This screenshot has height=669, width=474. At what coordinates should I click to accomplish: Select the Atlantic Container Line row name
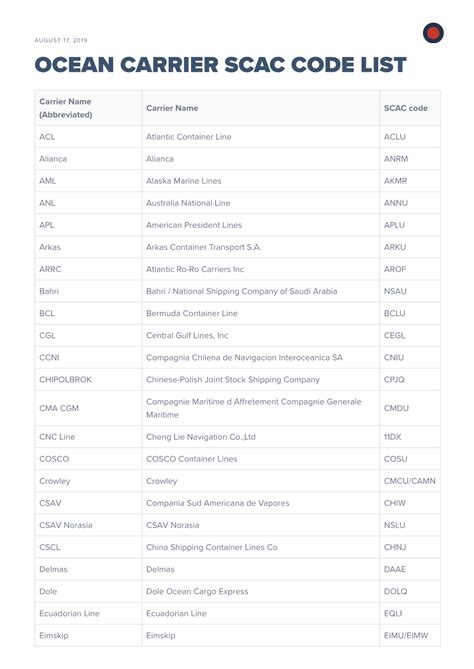coord(189,137)
